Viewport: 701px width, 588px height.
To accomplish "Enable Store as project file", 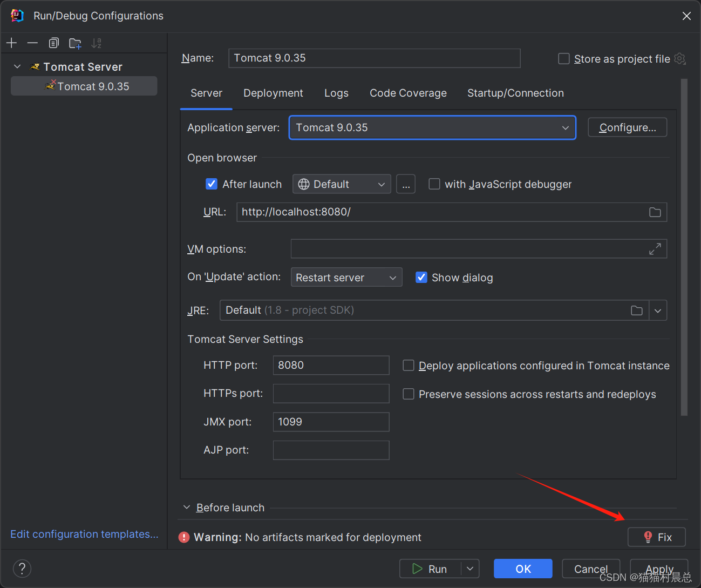I will [564, 58].
